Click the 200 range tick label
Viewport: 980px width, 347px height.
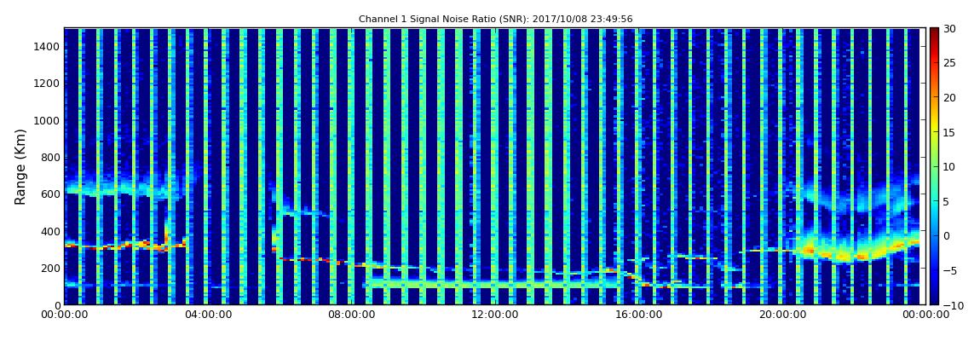pos(50,269)
